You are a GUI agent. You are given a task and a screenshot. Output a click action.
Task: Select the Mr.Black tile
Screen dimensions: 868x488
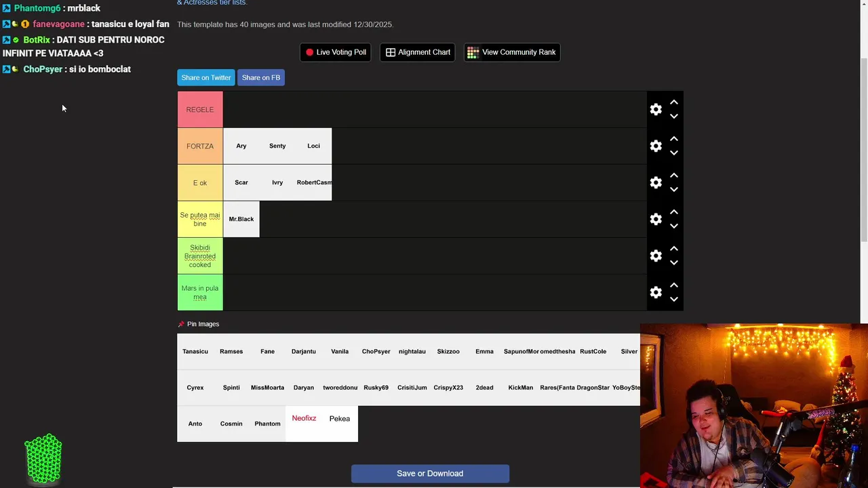[x=241, y=219]
